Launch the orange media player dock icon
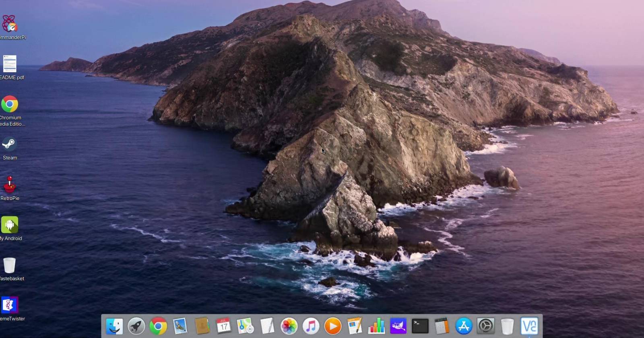The width and height of the screenshot is (644, 338). click(332, 326)
